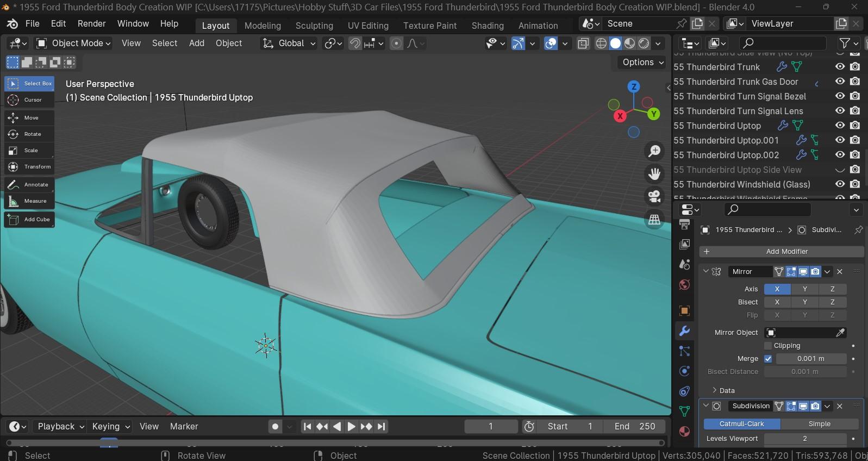Toggle snapping magnet icon
This screenshot has width=868, height=461.
[x=355, y=43]
